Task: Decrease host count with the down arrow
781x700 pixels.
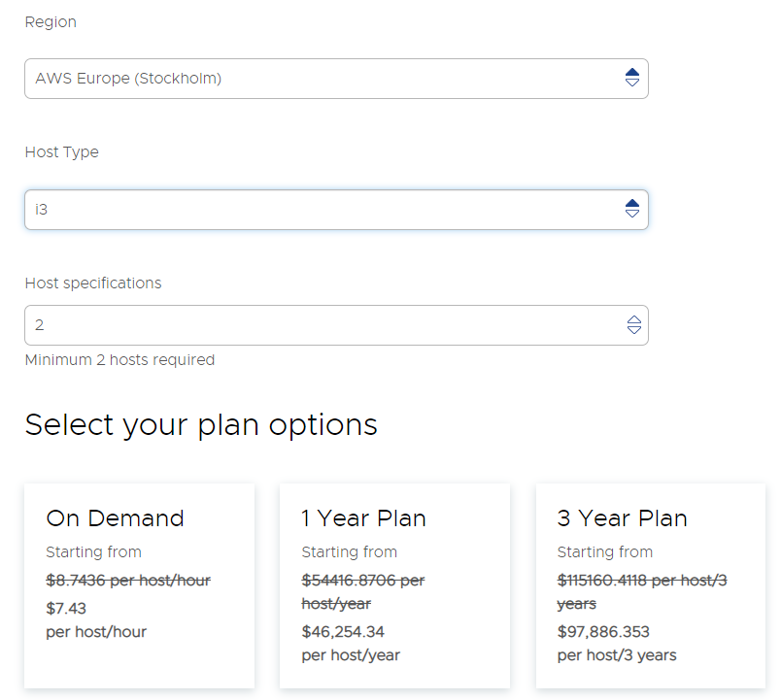Action: pos(634,331)
